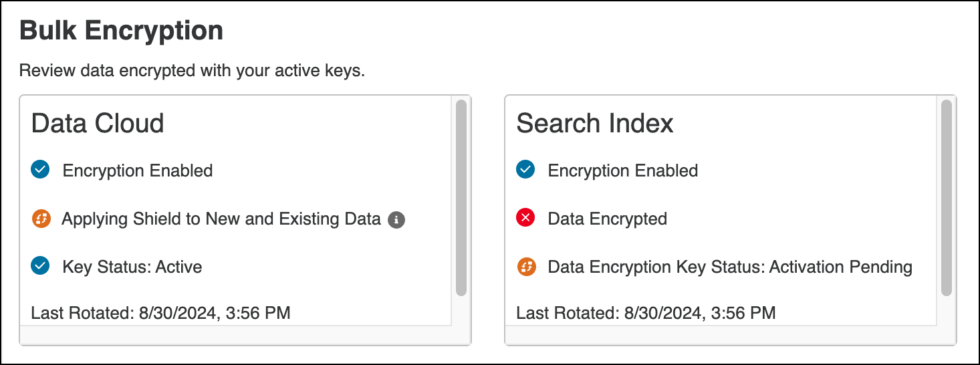Click the Data Cloud Encryption Enabled checkmark icon
The image size is (980, 365).
(x=40, y=170)
